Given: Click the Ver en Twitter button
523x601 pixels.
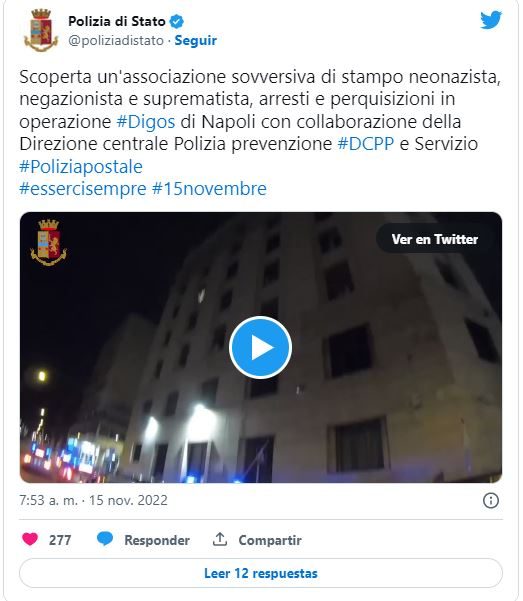Looking at the screenshot, I should [x=435, y=239].
